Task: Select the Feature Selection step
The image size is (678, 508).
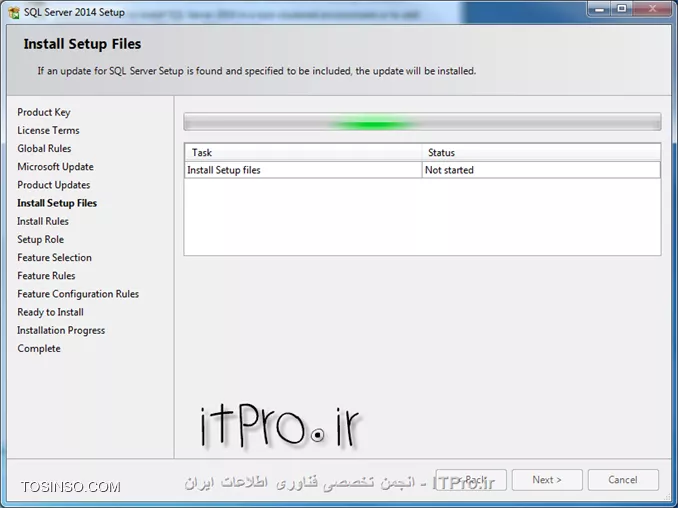Action: [54, 257]
